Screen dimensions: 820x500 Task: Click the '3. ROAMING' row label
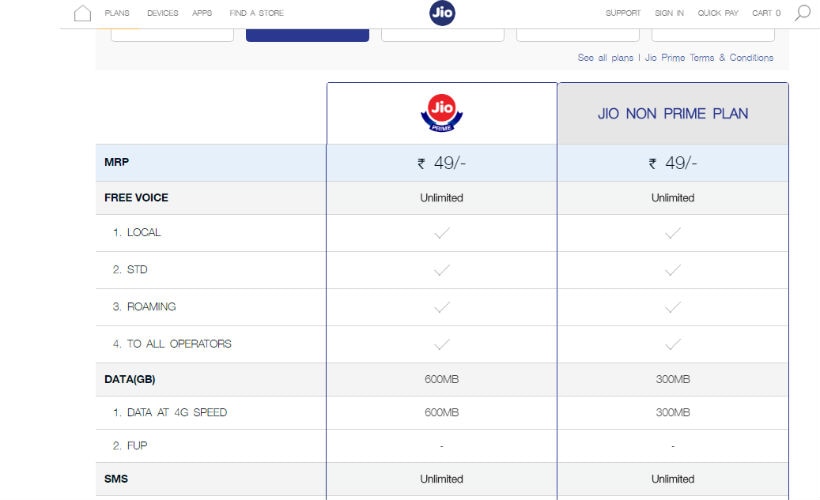(x=144, y=306)
